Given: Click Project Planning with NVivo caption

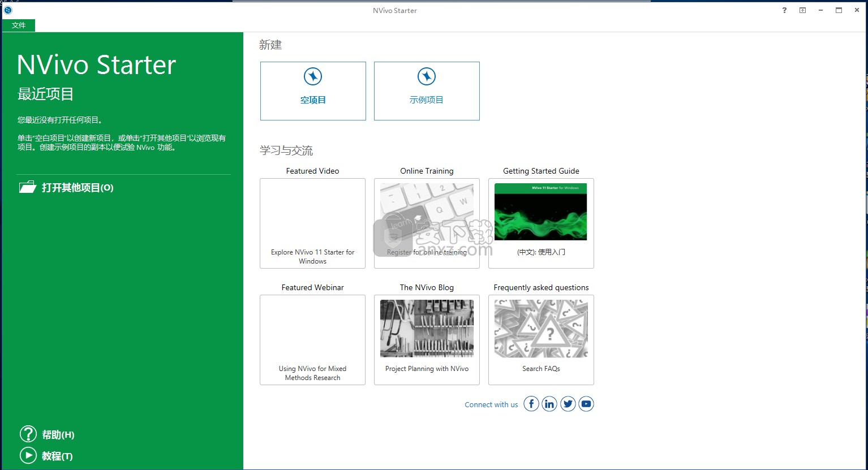Looking at the screenshot, I should (x=427, y=369).
